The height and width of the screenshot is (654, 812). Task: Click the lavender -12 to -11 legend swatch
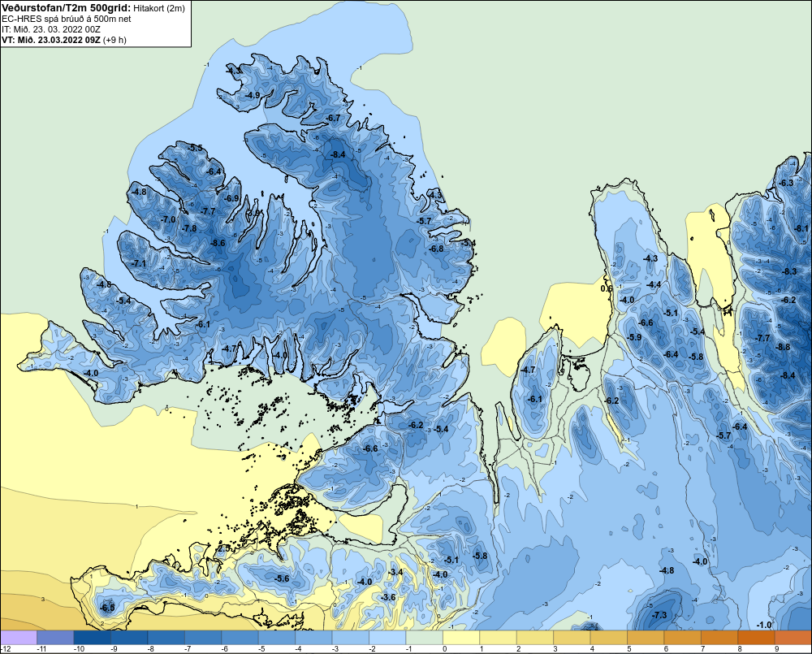[19, 637]
